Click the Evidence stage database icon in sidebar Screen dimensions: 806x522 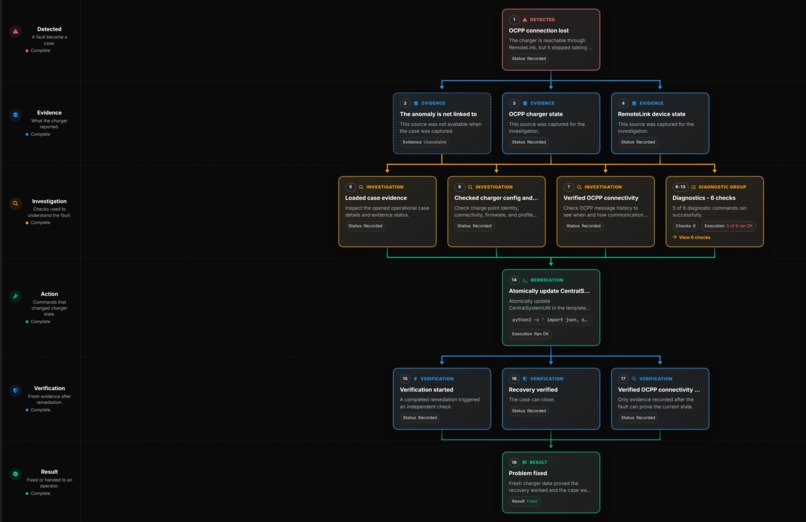[15, 115]
